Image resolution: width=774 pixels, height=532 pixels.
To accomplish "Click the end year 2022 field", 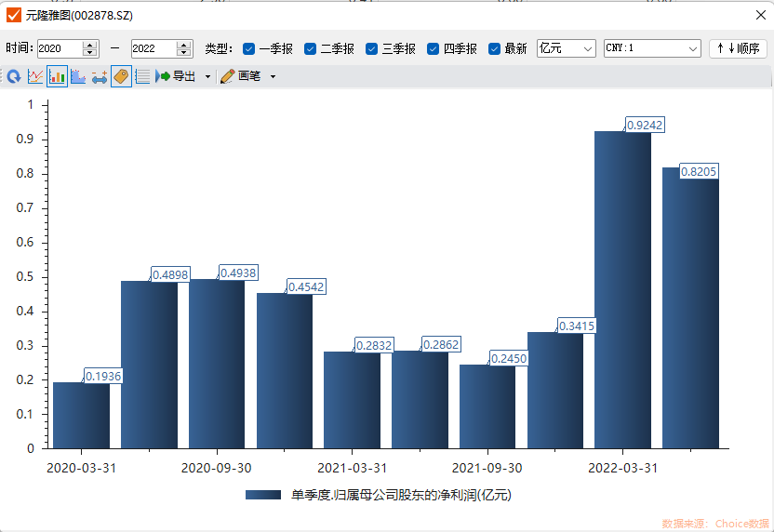I will (x=153, y=48).
